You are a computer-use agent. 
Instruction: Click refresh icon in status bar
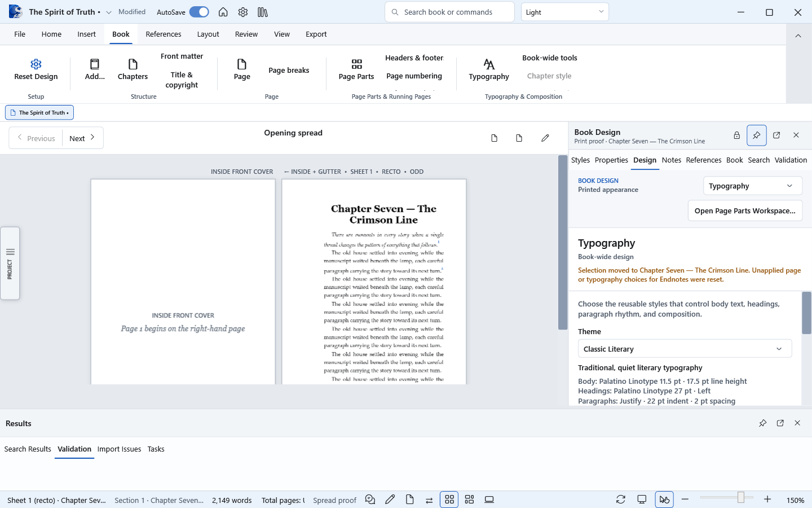[x=621, y=500]
